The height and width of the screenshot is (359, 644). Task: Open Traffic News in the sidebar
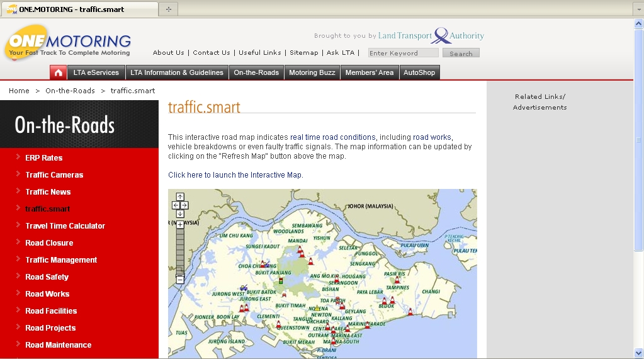click(x=48, y=192)
